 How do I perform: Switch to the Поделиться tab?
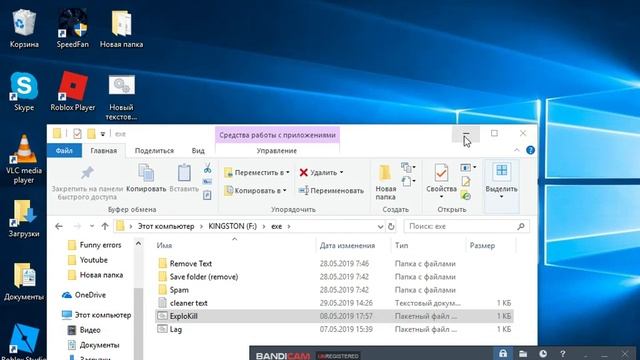tap(154, 151)
